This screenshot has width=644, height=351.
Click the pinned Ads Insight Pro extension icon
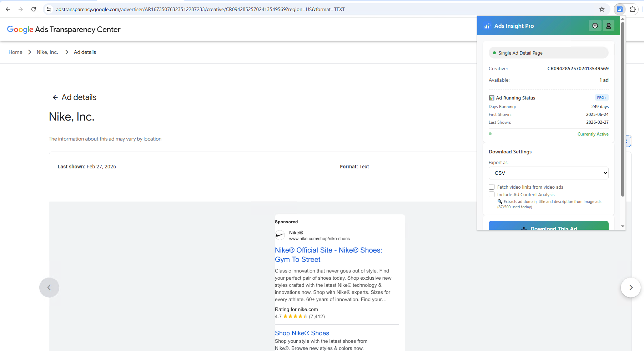pos(620,9)
